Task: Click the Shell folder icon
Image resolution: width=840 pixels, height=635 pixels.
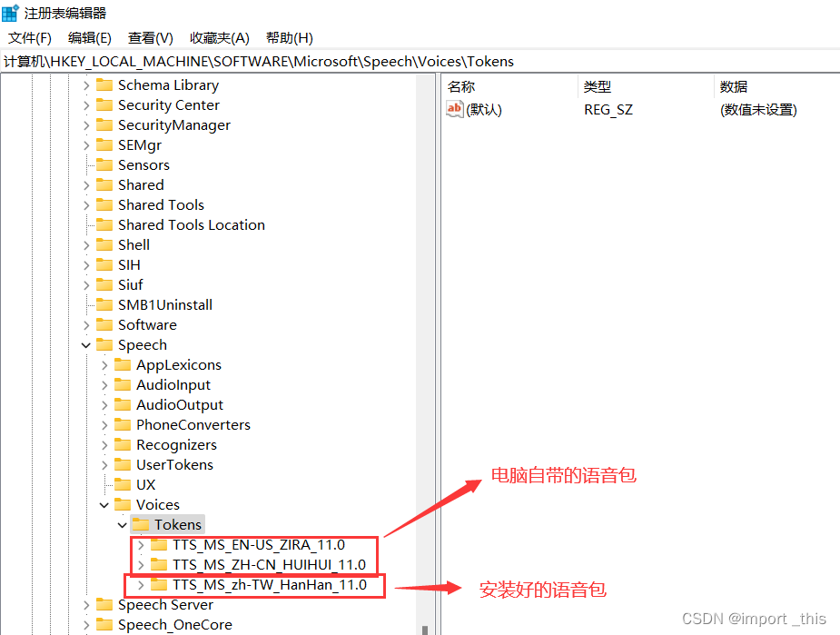Action: pos(104,245)
